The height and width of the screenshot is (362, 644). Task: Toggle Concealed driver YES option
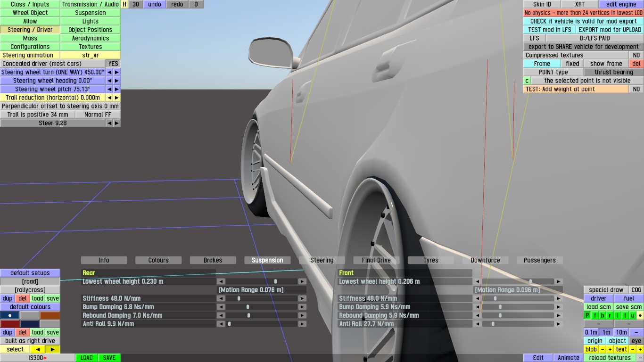click(x=113, y=64)
